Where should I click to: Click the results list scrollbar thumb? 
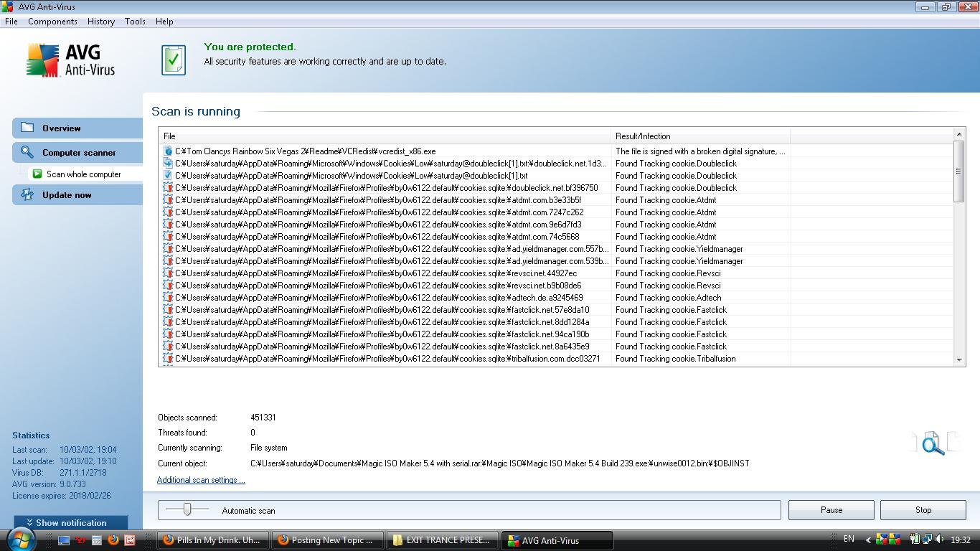click(x=959, y=171)
